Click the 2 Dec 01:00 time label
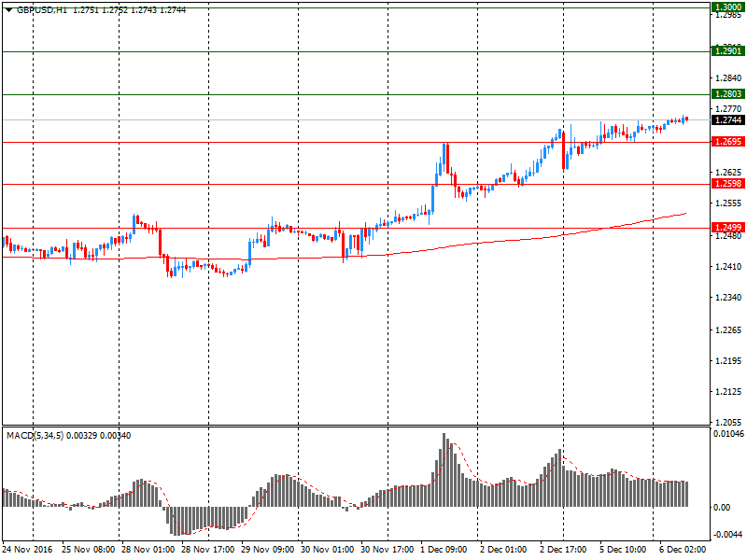 tap(503, 550)
